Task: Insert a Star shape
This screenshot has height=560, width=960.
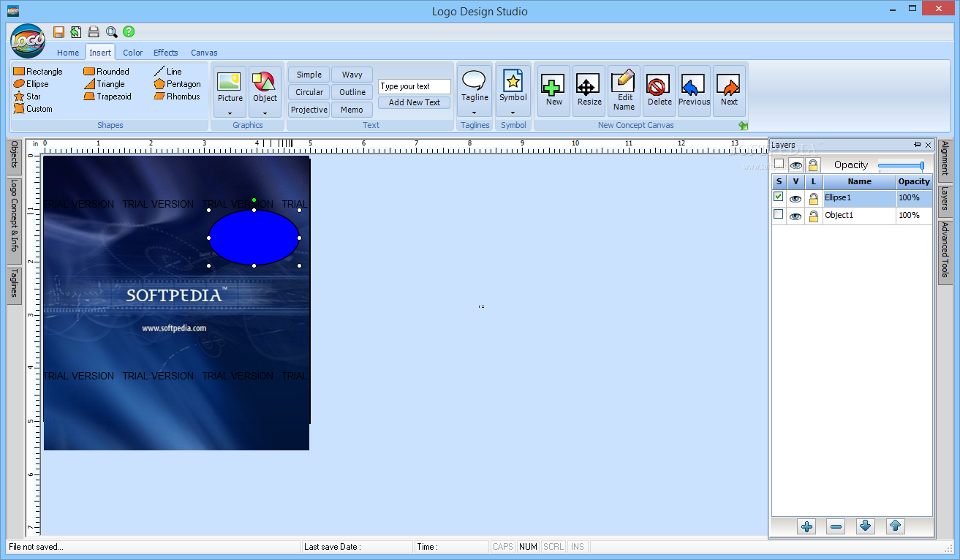Action: 28,97
